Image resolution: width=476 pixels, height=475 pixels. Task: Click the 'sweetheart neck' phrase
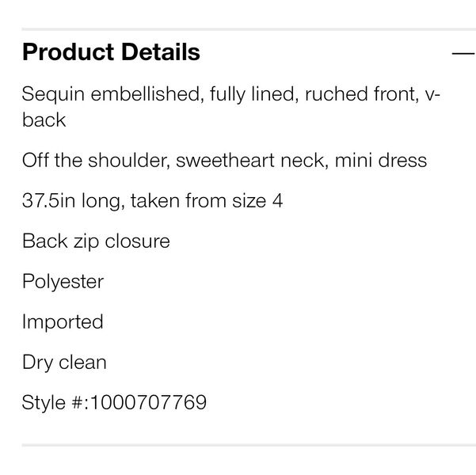pos(252,160)
